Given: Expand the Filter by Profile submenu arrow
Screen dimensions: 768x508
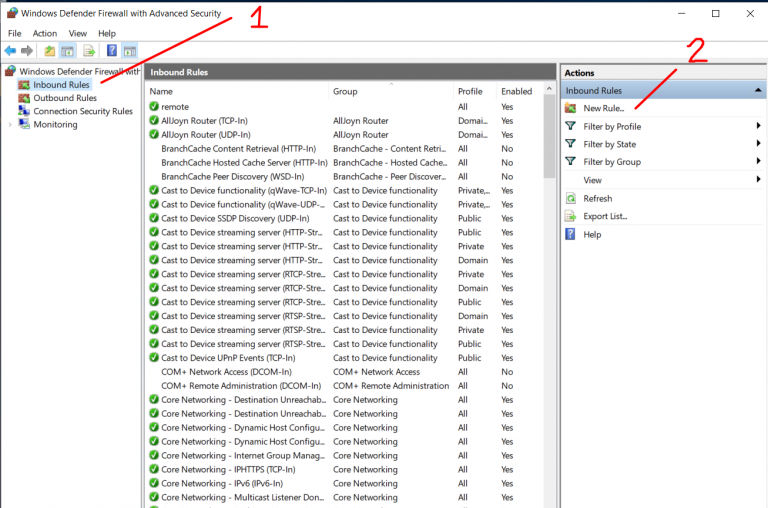Looking at the screenshot, I should pyautogui.click(x=758, y=126).
